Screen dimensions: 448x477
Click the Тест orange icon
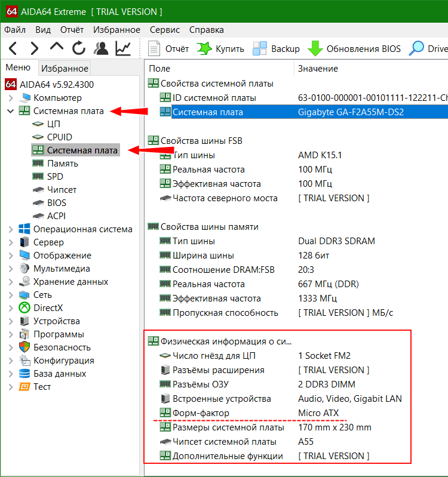(x=24, y=387)
